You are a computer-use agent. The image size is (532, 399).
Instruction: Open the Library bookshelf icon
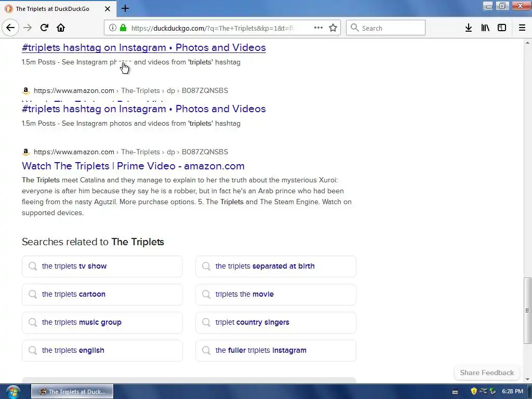[485, 28]
